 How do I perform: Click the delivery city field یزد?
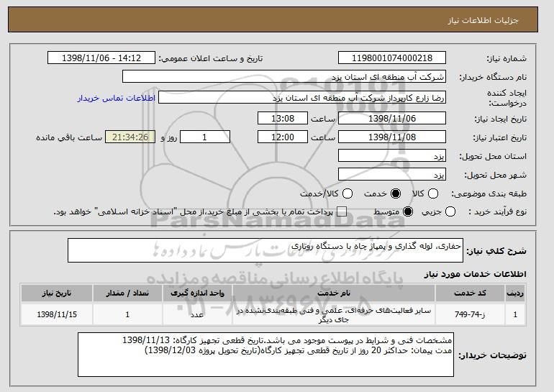coord(392,175)
